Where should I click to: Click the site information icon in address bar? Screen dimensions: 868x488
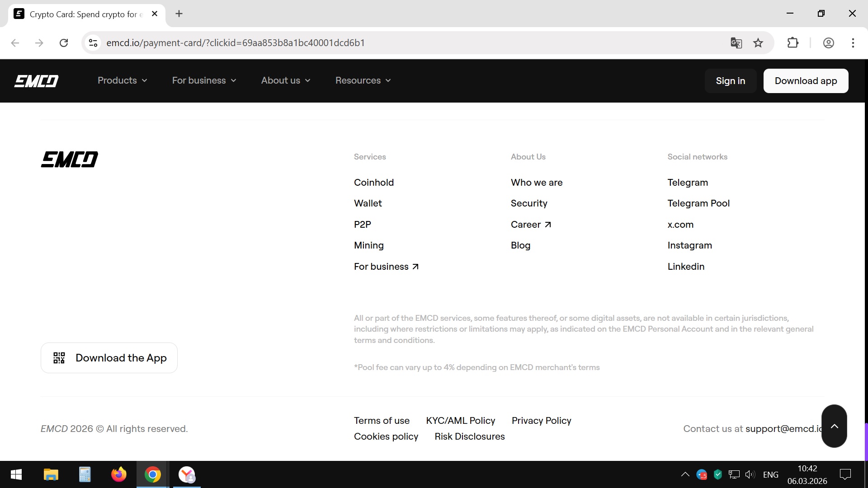point(93,43)
